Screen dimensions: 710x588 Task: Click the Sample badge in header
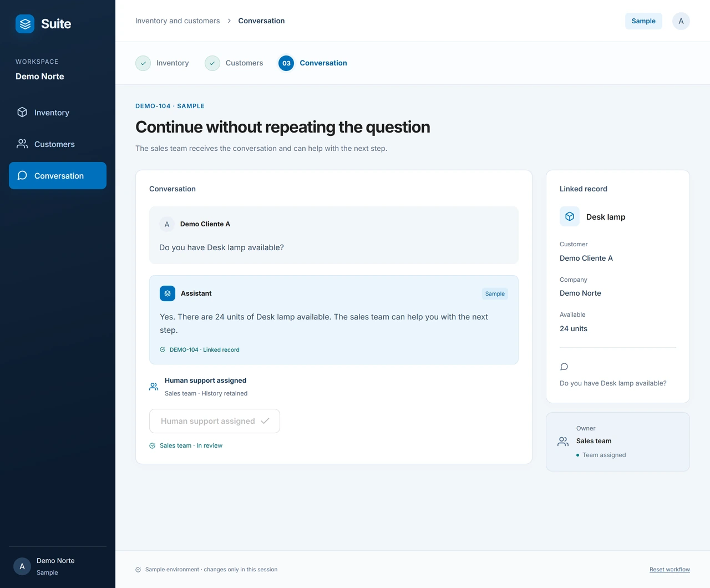point(643,21)
